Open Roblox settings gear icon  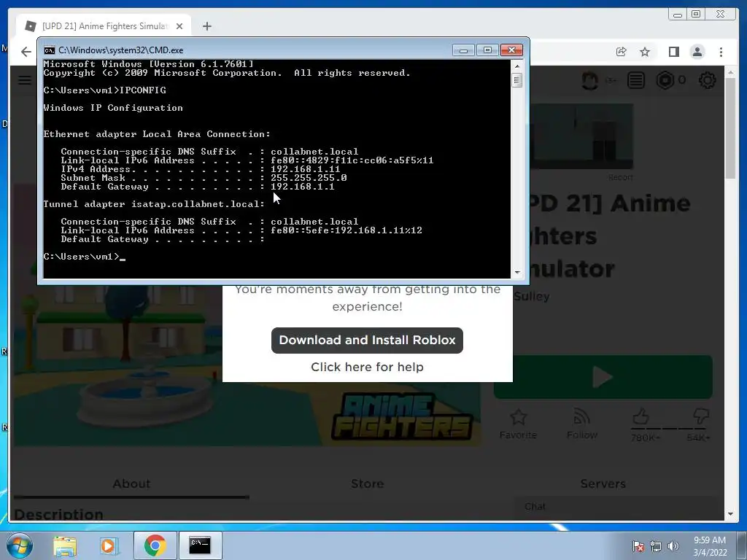[707, 80]
